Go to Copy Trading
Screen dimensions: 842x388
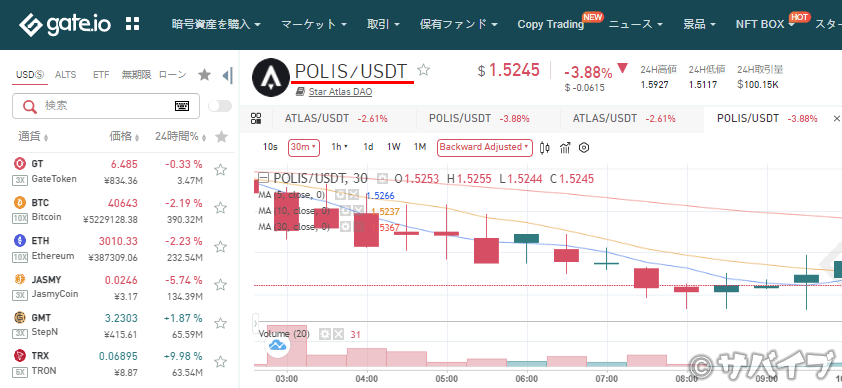coord(550,24)
